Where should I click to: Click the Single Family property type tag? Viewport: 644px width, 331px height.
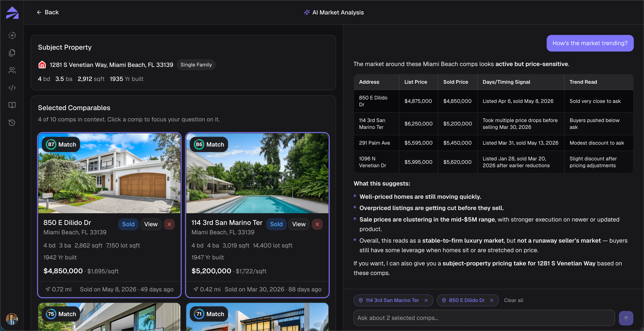point(196,65)
